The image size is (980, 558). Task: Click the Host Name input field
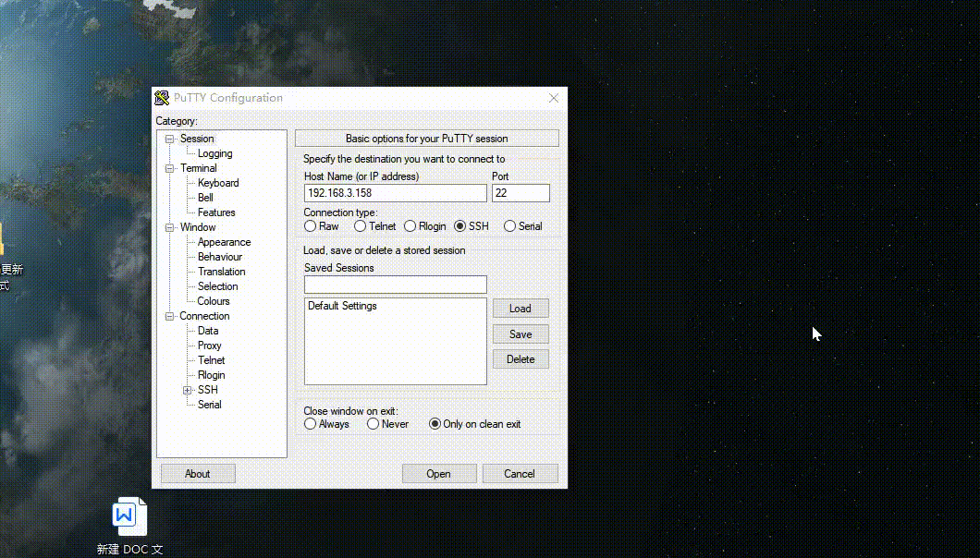click(396, 193)
